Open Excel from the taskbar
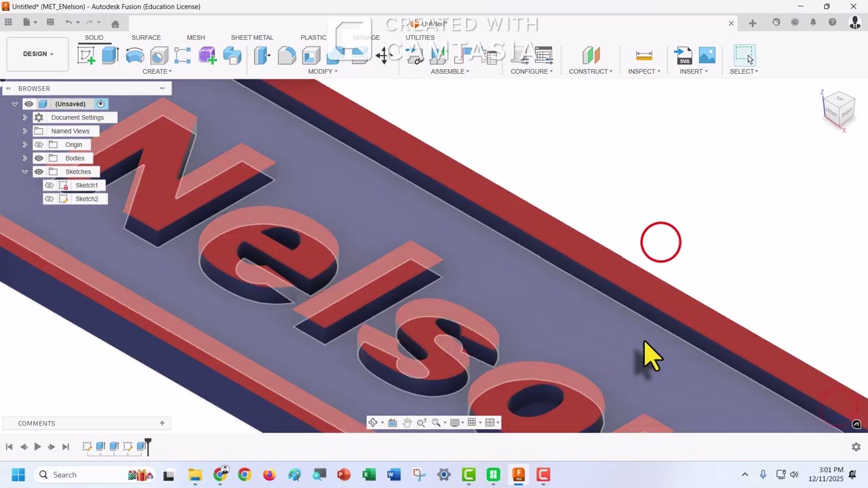 click(369, 474)
